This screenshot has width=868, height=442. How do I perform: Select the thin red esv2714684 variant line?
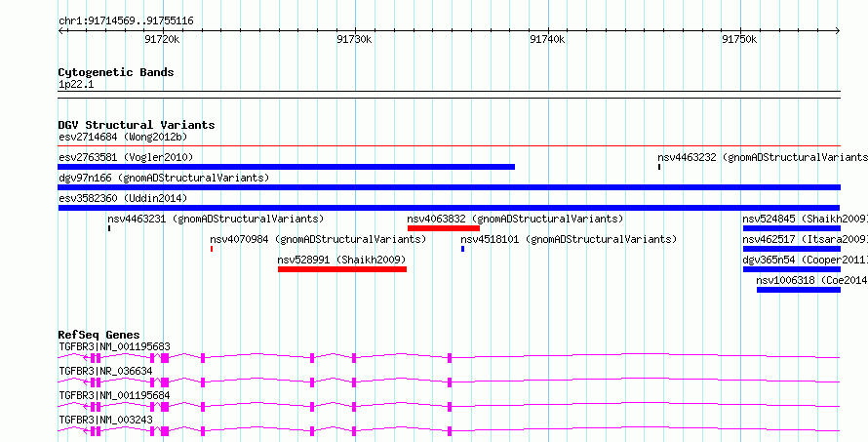(449, 145)
